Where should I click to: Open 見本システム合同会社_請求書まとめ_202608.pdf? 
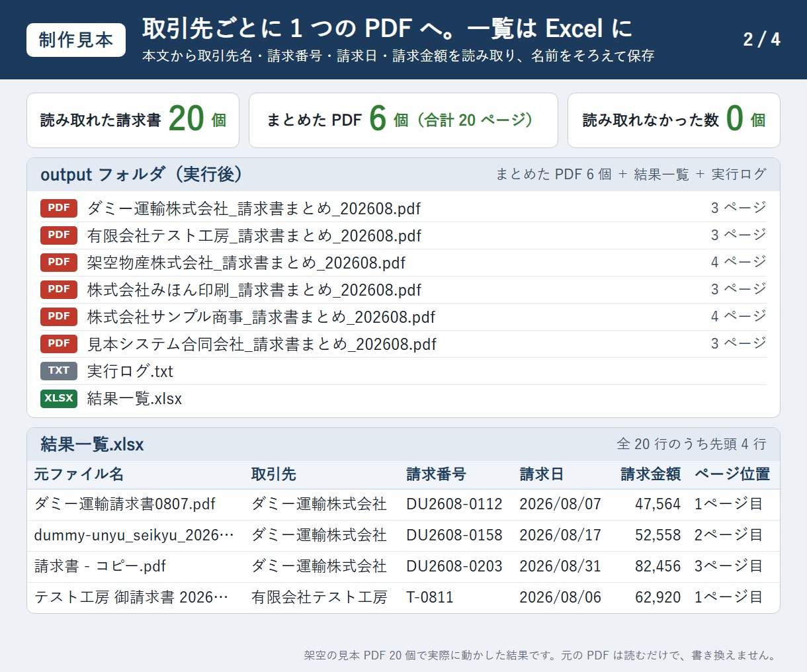[262, 344]
